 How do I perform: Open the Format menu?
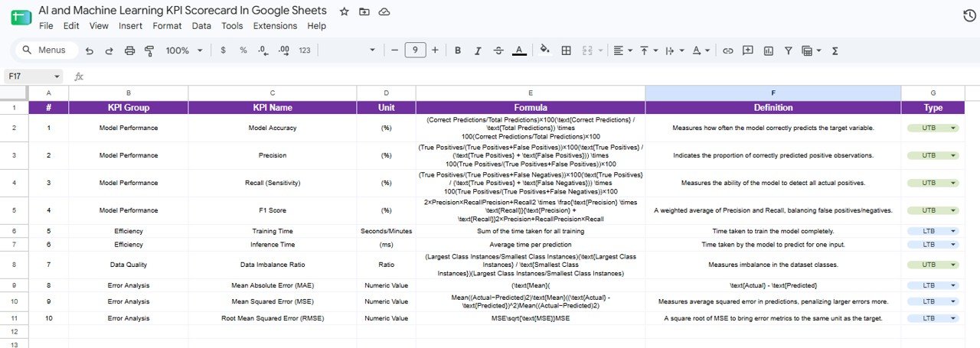click(167, 25)
